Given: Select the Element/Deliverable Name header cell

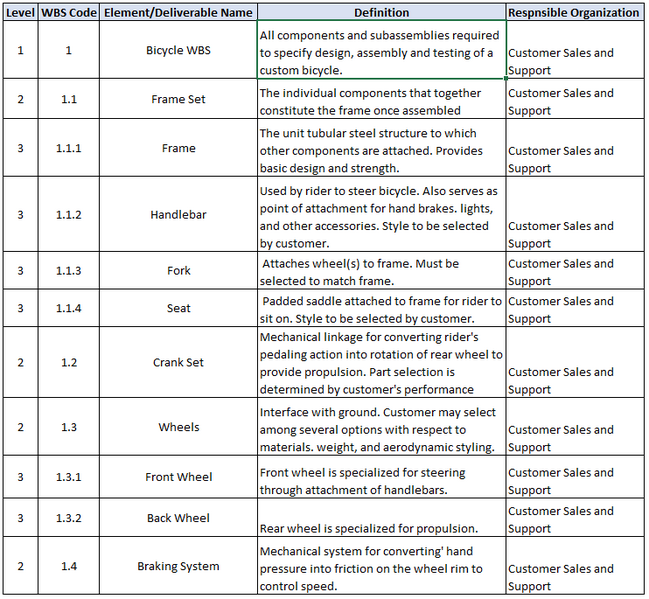Looking at the screenshot, I should pos(178,12).
